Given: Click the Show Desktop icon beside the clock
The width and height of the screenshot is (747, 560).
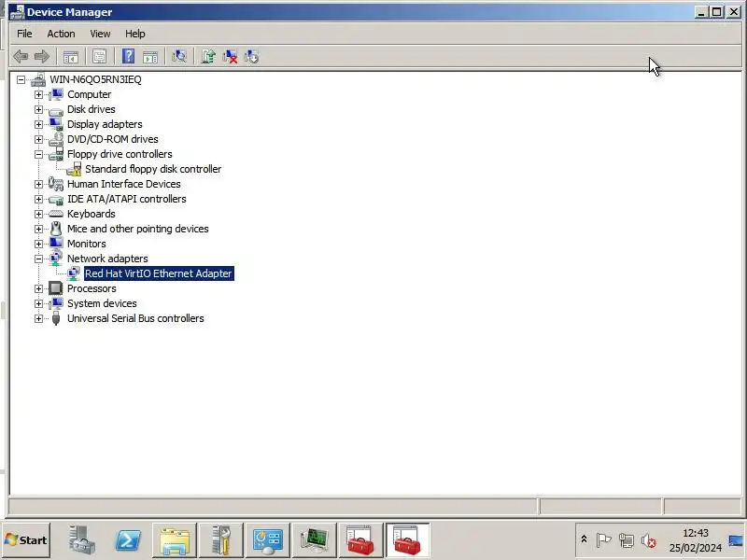Looking at the screenshot, I should click(x=737, y=540).
